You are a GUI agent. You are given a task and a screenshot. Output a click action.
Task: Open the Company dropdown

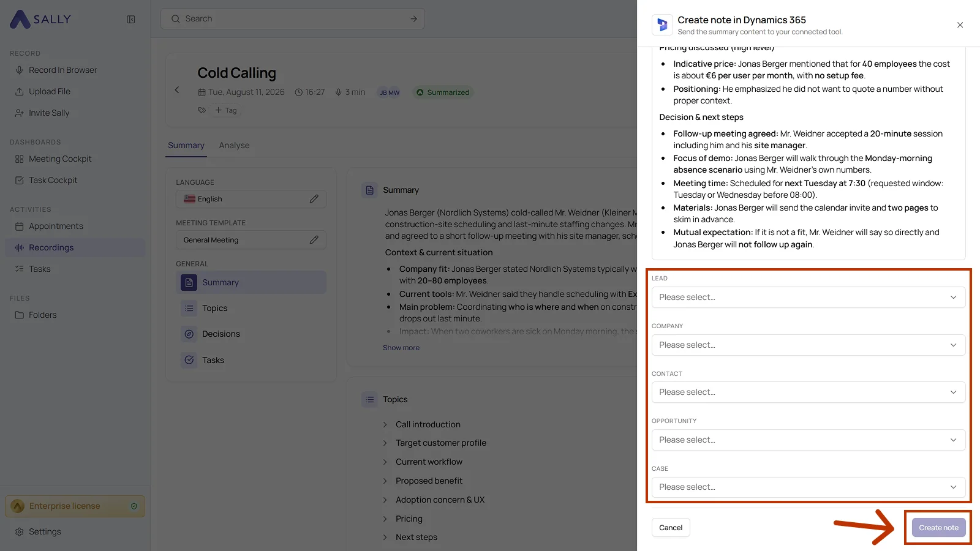pos(809,345)
